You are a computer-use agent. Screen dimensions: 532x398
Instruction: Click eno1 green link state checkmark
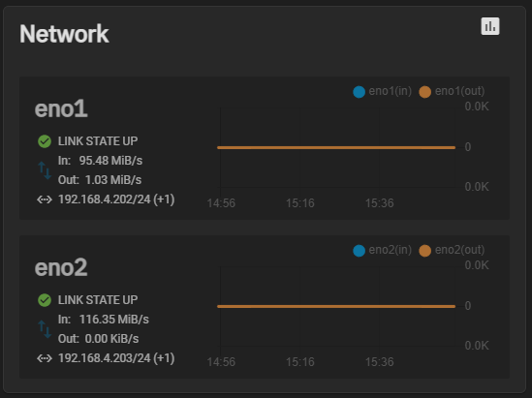pos(45,141)
